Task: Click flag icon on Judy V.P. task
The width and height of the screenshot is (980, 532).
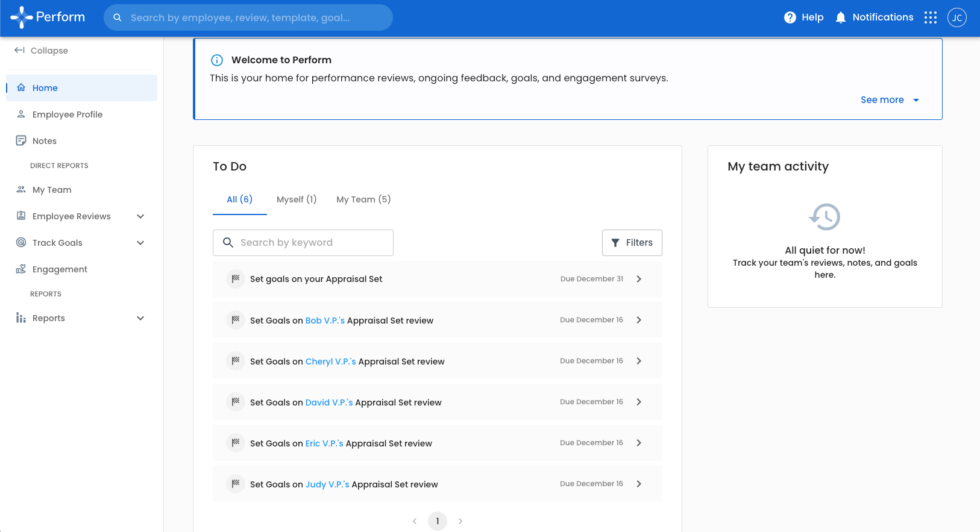Action: [x=236, y=484]
